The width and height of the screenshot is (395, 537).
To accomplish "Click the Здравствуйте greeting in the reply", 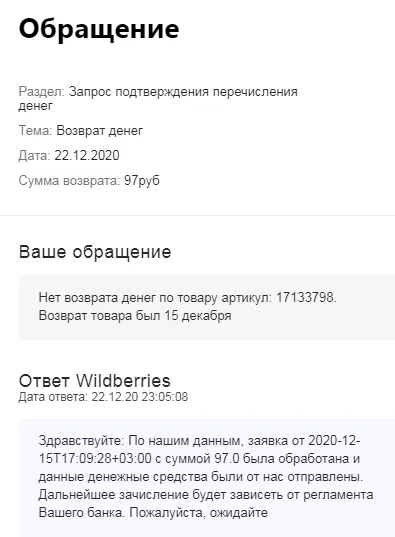I will [82, 440].
